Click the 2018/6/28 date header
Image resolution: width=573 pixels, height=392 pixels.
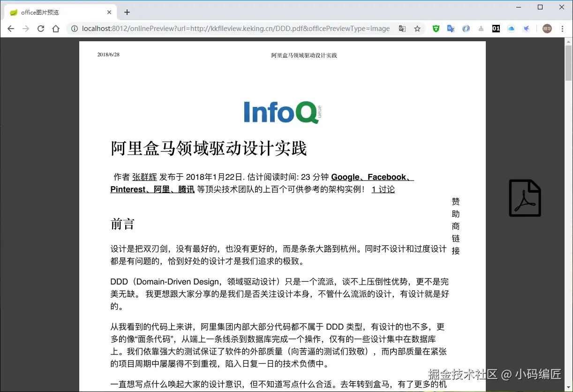point(108,55)
